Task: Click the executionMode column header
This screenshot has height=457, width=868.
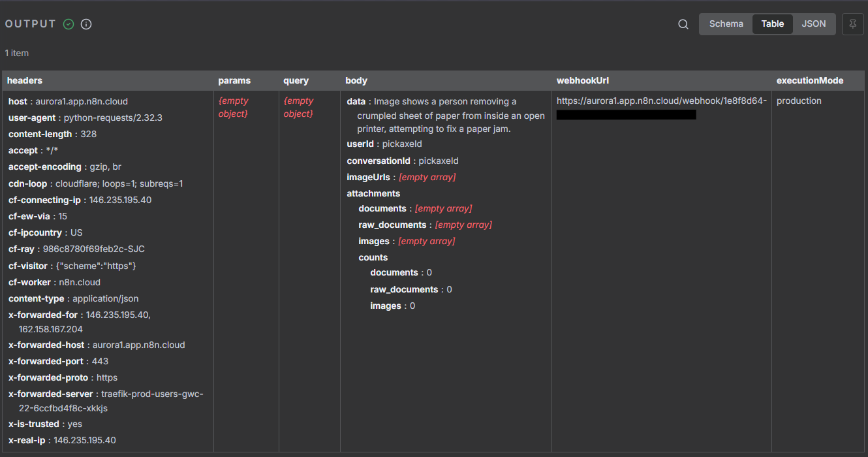Action: pyautogui.click(x=809, y=81)
